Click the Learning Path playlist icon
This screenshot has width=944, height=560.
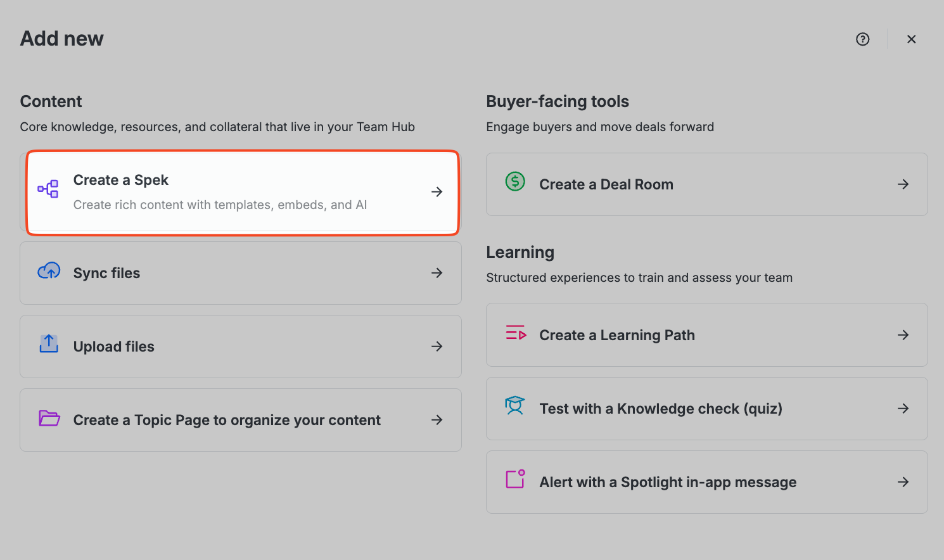[516, 333]
